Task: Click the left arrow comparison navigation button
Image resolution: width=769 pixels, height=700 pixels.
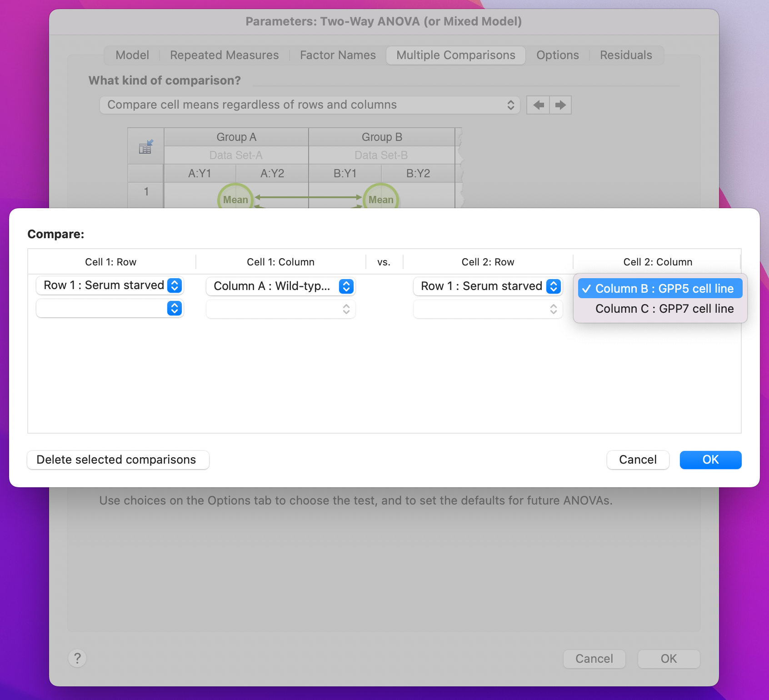Action: (538, 105)
